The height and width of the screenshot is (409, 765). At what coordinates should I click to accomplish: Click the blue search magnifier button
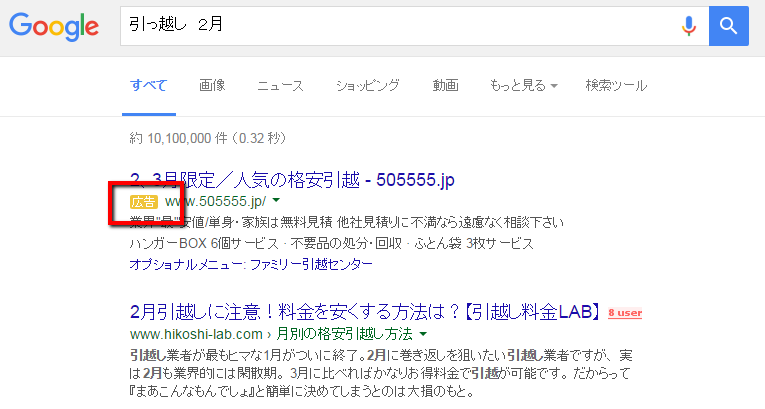728,26
